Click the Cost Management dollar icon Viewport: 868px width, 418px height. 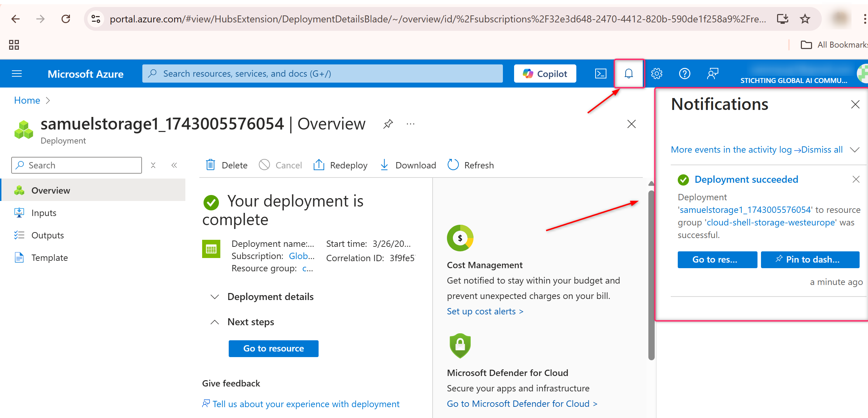460,238
